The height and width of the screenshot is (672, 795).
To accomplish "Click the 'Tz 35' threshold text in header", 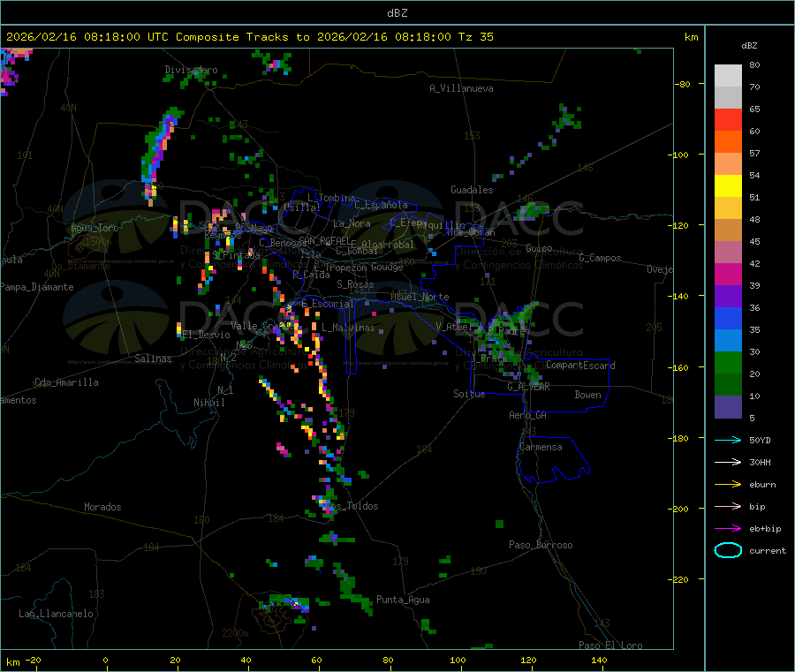I will tap(476, 37).
